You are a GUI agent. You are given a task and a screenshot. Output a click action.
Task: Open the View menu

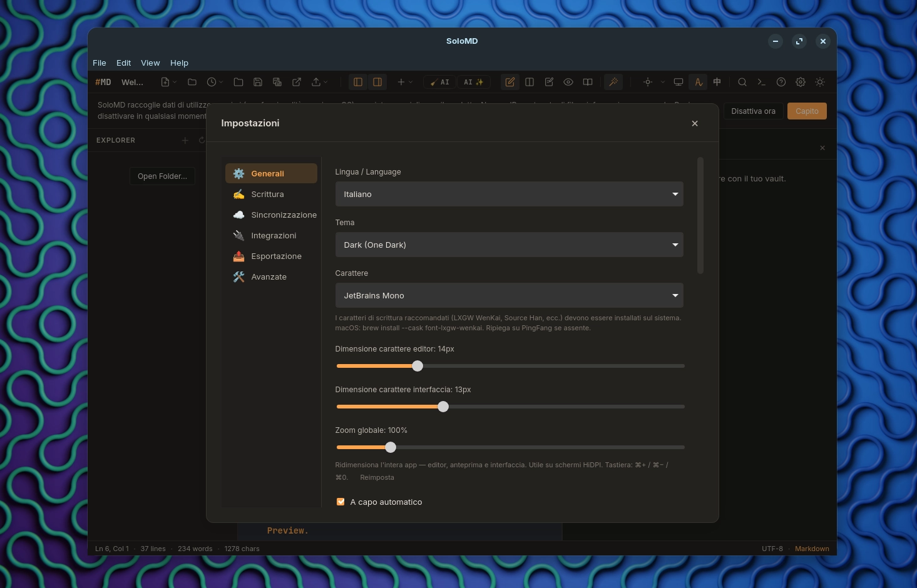[x=150, y=63]
